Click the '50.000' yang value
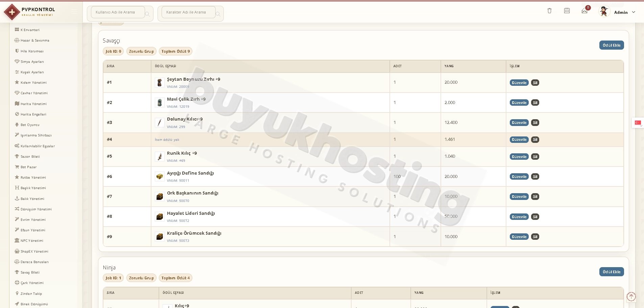The height and width of the screenshot is (308, 644). tap(451, 216)
